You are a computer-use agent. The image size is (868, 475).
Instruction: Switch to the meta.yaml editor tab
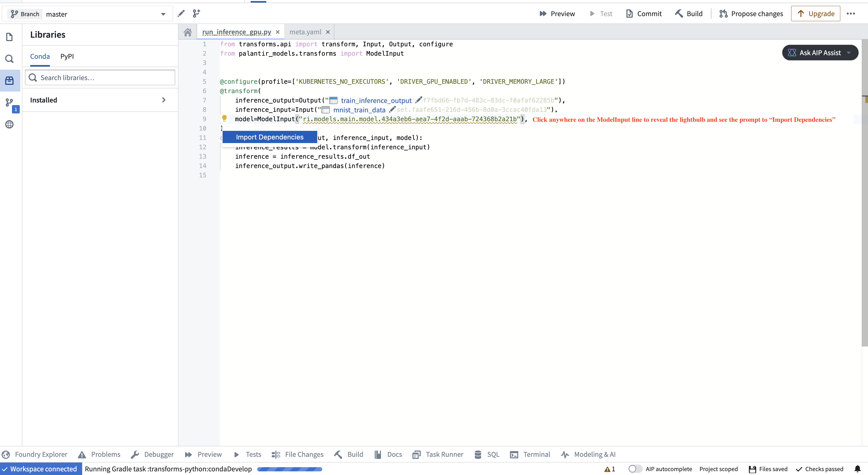click(x=305, y=32)
